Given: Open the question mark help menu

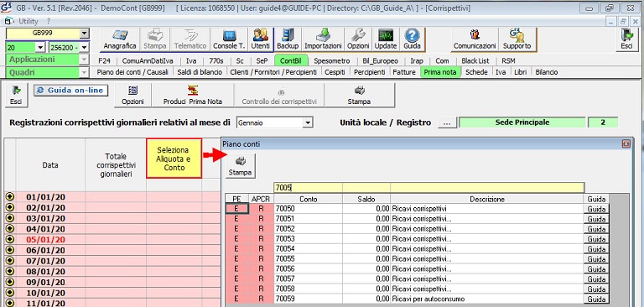Looking at the screenshot, I should click(x=48, y=21).
